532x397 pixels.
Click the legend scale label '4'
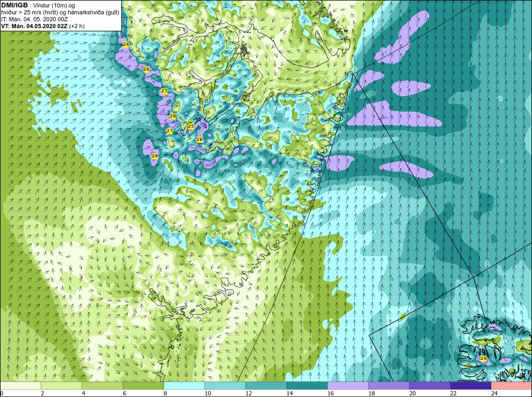pos(84,393)
